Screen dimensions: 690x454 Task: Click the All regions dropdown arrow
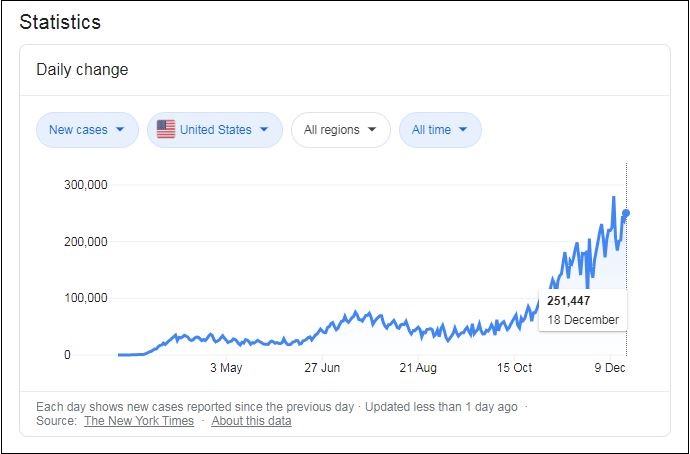[x=373, y=130]
